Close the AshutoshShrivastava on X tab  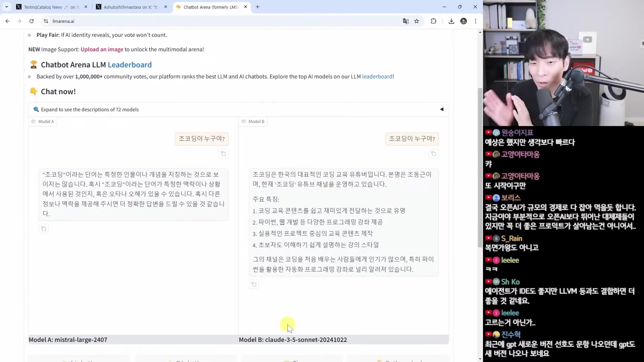pyautogui.click(x=166, y=7)
